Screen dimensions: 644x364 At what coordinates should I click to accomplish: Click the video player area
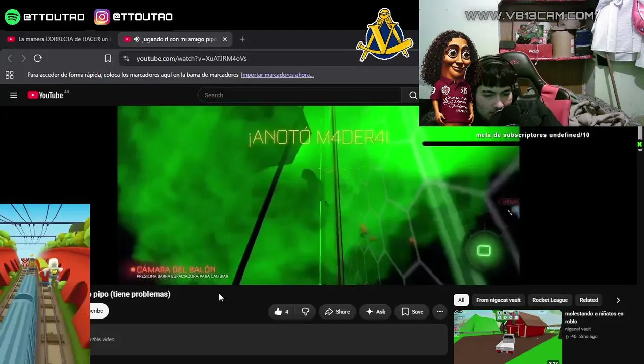tap(318, 195)
